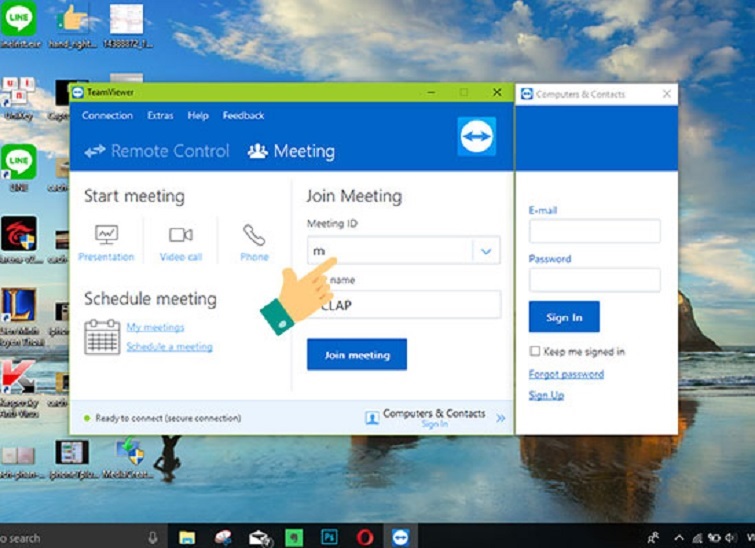Open the Extras menu
Viewport: 755px width, 548px height.
click(160, 116)
